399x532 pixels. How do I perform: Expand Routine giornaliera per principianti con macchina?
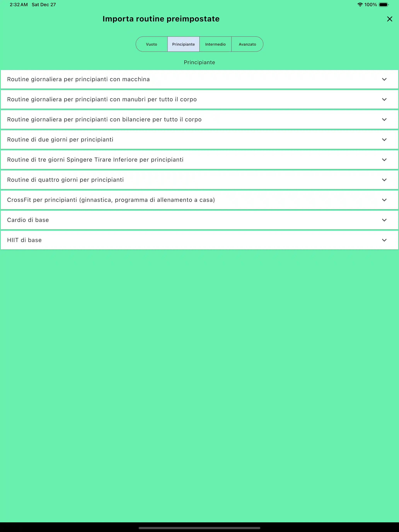tap(384, 79)
